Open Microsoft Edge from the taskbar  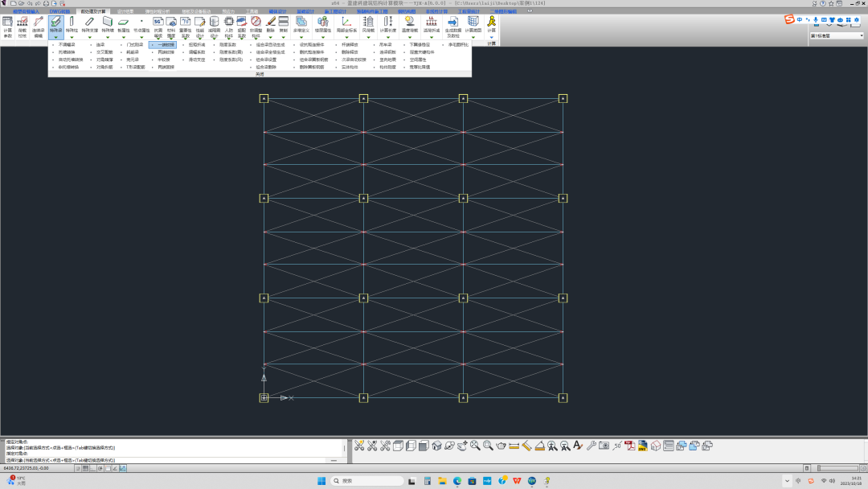[457, 481]
